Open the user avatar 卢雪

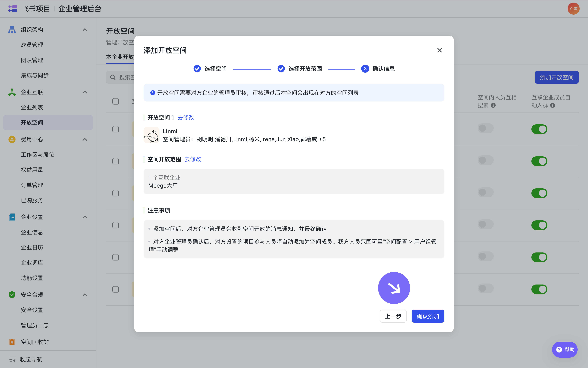click(x=573, y=9)
